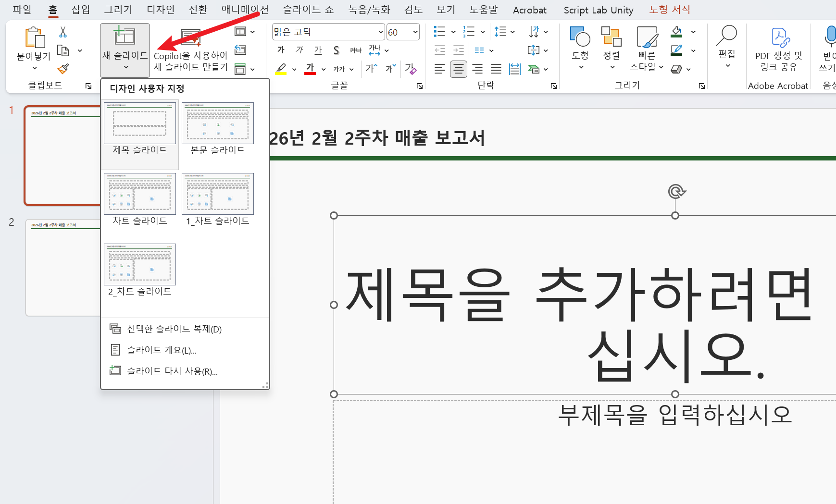Open Quick Styles gallery icon

pos(647,37)
